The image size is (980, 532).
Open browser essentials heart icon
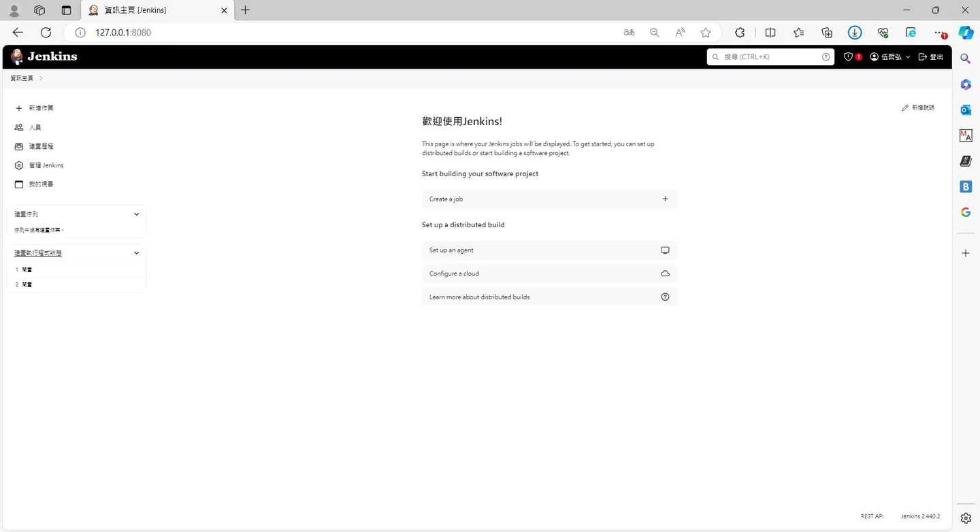click(x=883, y=33)
